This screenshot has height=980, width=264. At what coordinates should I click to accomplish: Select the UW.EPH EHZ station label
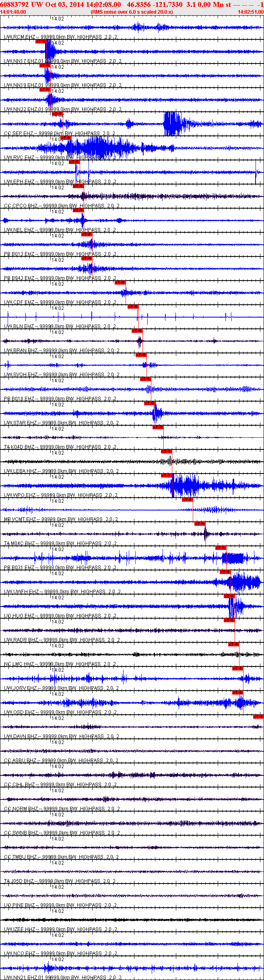19,182
